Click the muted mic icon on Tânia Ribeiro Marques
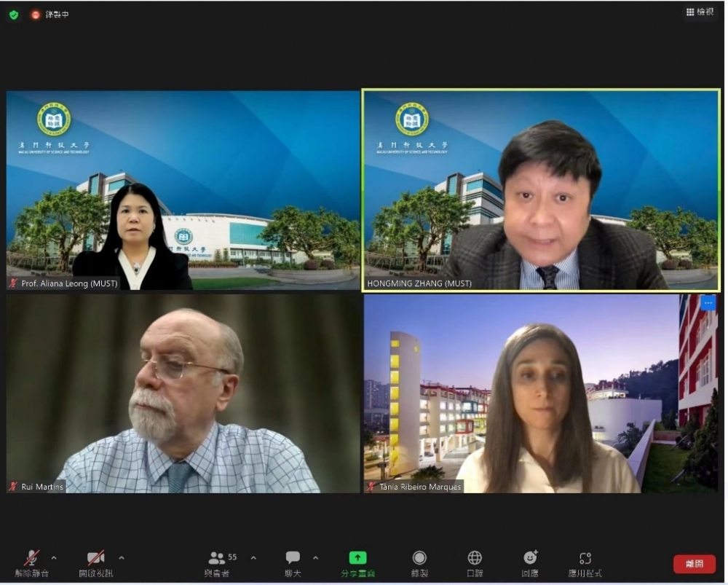Screen dimensions: 728x585 pyautogui.click(x=371, y=487)
